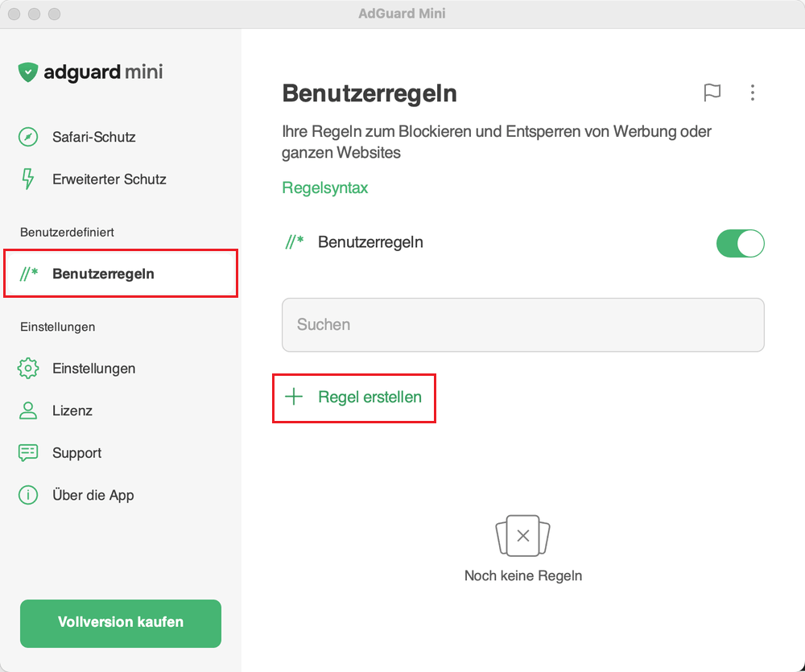Viewport: 805px width, 672px height.
Task: Open Erweiterter Schutz section
Action: point(121,179)
